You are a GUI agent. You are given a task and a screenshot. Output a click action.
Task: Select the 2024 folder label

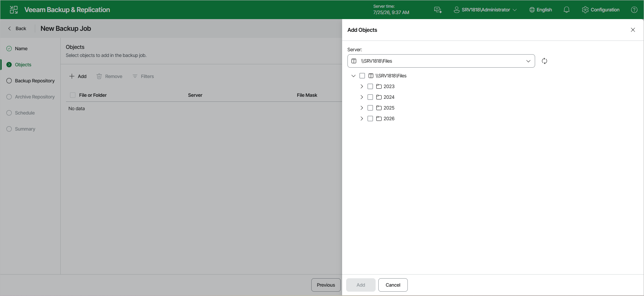click(x=389, y=97)
